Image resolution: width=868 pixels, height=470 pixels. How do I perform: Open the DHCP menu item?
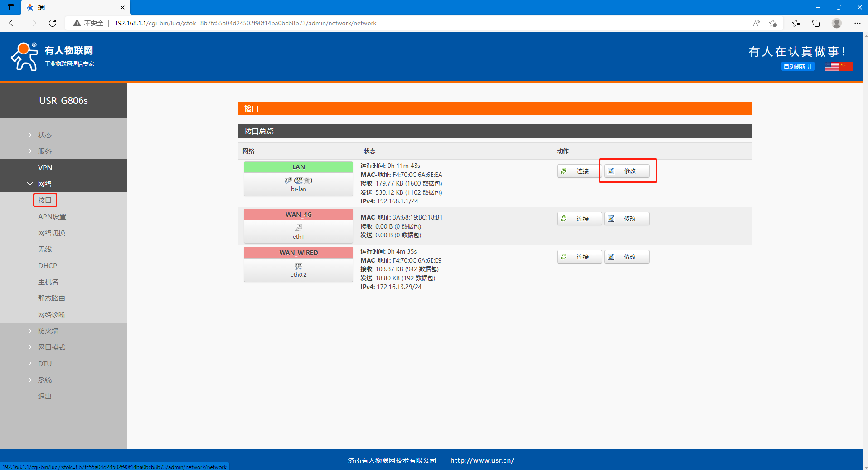click(47, 265)
